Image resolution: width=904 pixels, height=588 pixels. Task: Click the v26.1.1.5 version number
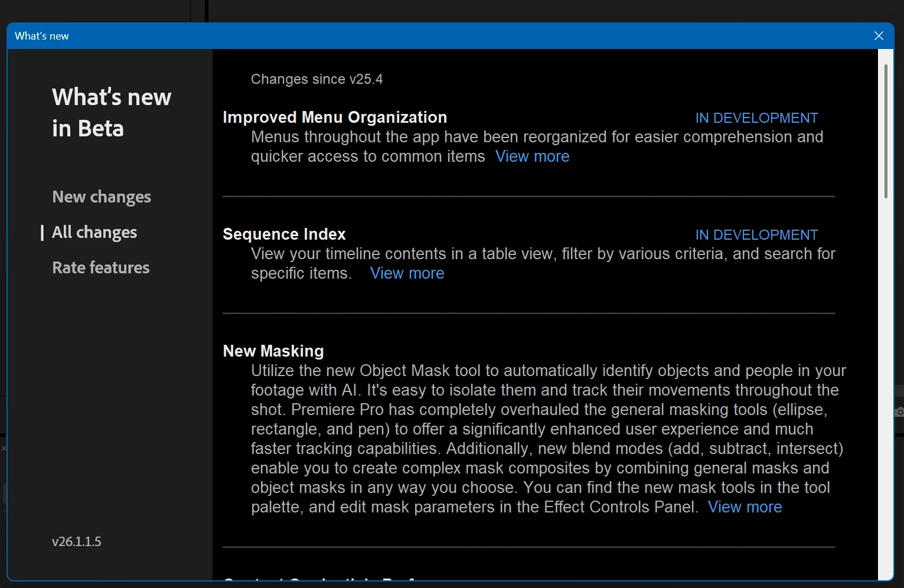point(77,541)
